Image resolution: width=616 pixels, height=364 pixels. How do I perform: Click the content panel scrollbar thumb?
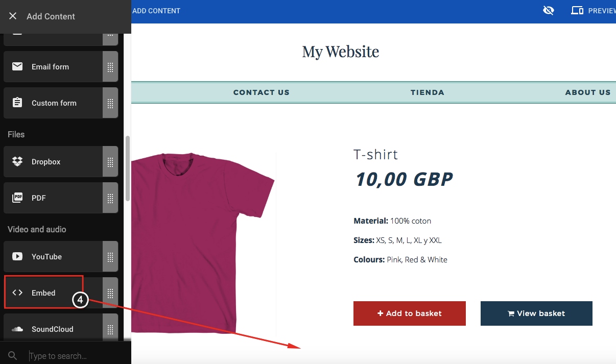click(128, 168)
